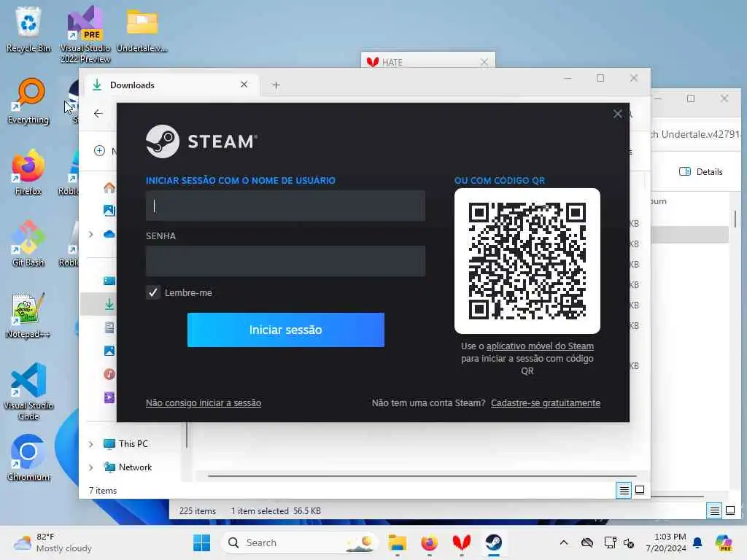The height and width of the screenshot is (560, 747).
Task: Open File Explorer from the taskbar
Action: coord(398,542)
